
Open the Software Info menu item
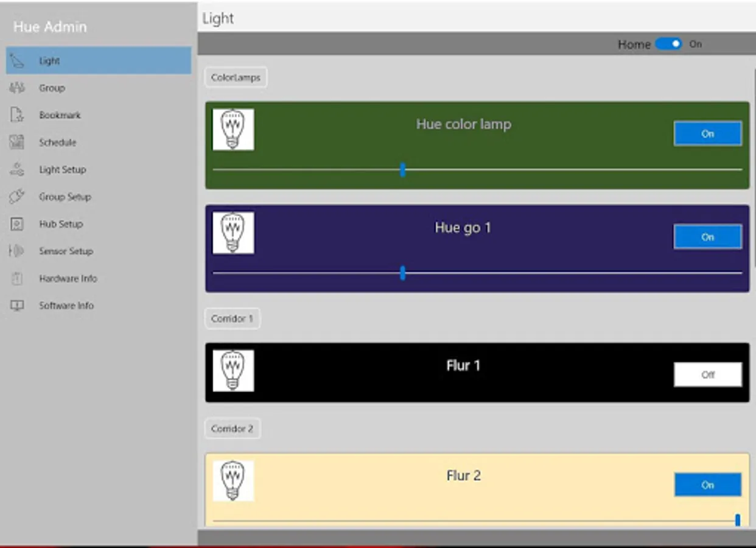coord(99,306)
